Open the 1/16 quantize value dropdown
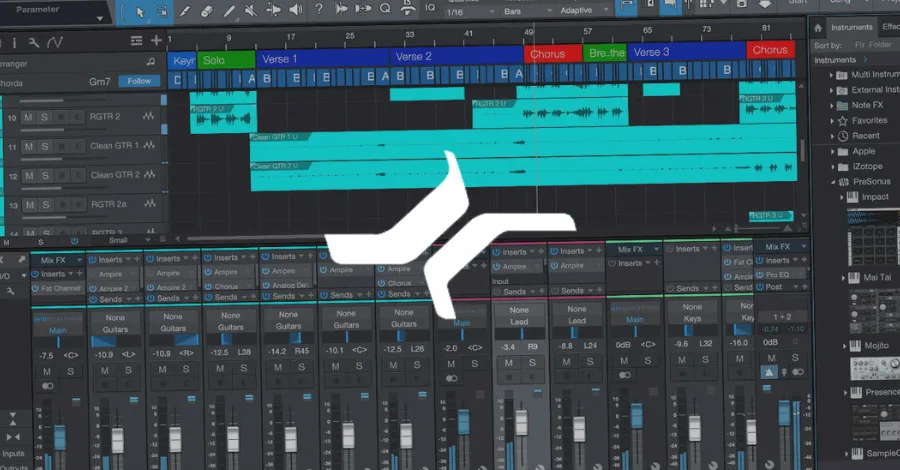This screenshot has width=900, height=470. click(x=471, y=11)
